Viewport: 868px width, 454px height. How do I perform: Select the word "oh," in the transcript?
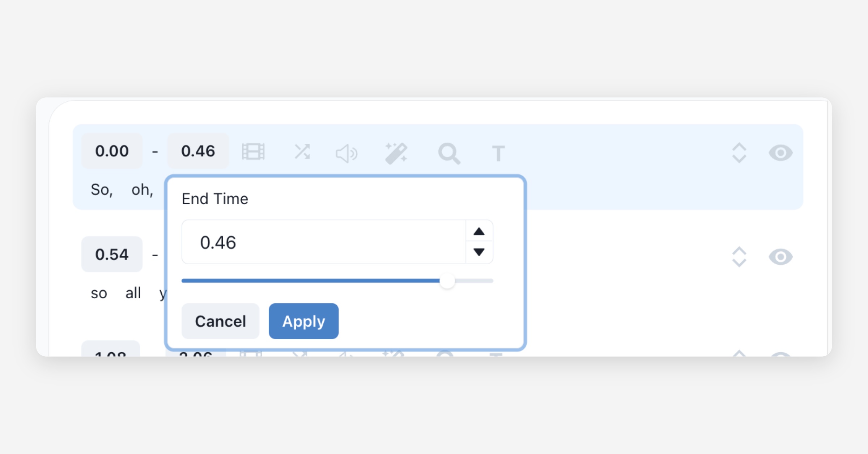point(142,190)
